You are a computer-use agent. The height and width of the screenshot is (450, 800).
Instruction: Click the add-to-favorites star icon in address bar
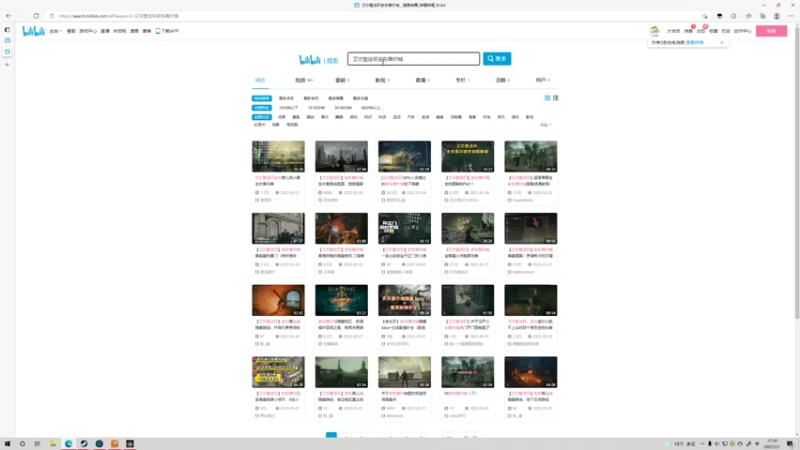pos(705,16)
